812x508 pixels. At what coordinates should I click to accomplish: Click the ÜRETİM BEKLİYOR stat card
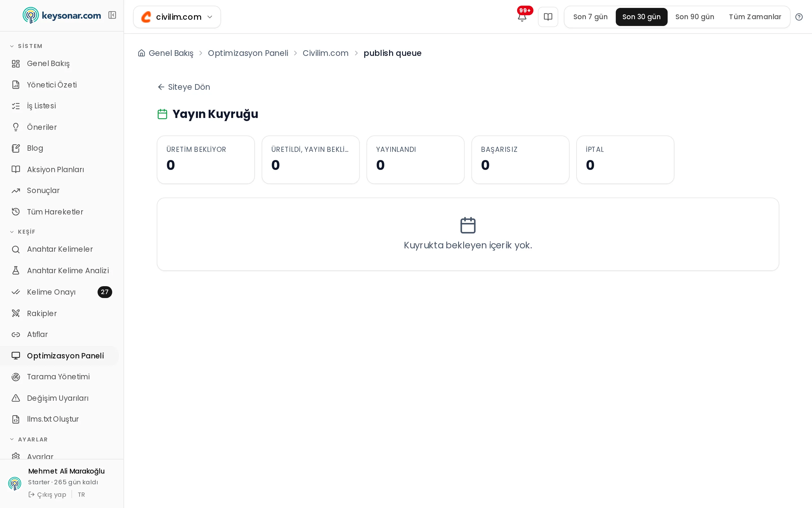[x=206, y=159]
